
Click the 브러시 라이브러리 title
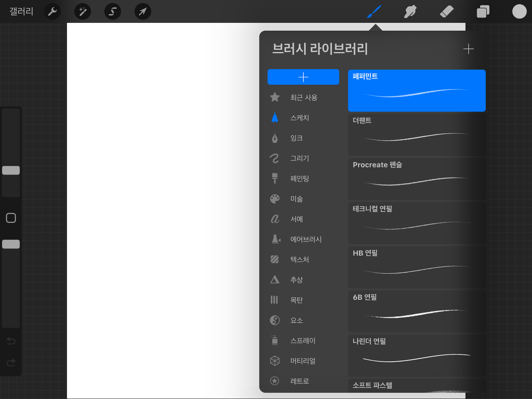(320, 49)
